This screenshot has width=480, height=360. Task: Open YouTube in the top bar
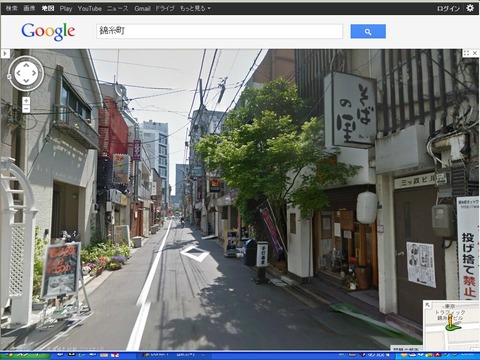[89, 9]
